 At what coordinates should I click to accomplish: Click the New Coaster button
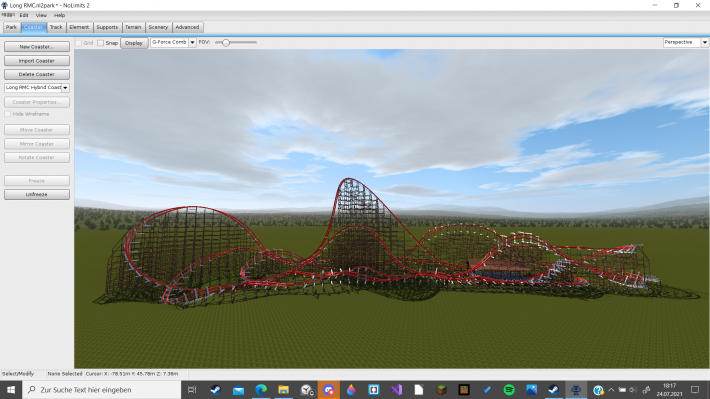(x=37, y=47)
